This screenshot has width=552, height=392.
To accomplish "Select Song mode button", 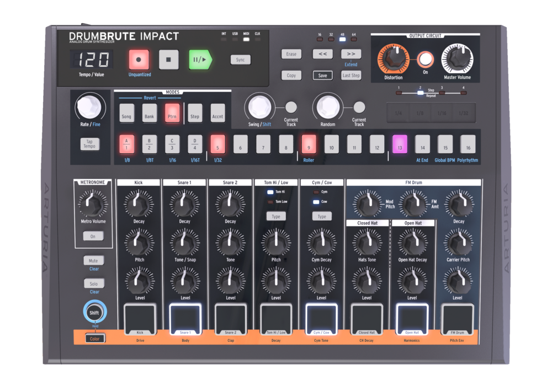I will [127, 113].
